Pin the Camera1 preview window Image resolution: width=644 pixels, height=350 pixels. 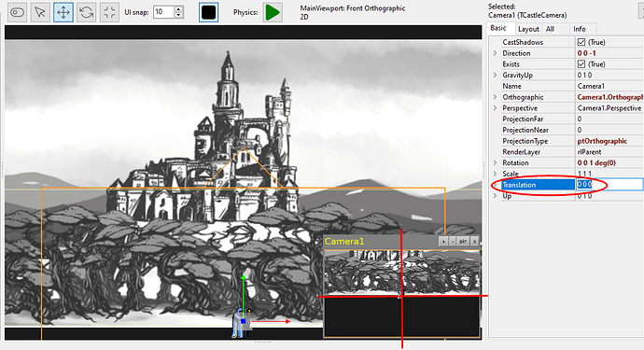[x=463, y=241]
